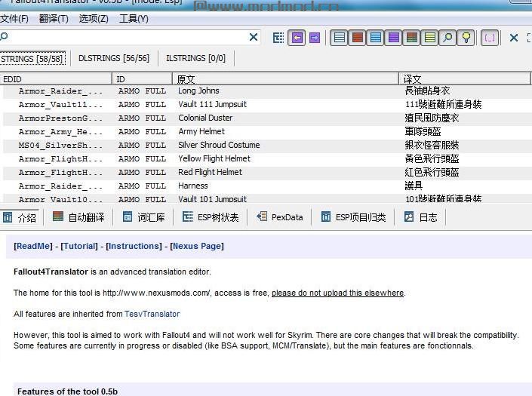Switch to STRINGS [58/58] tab
Viewport: 532px width, 396px height.
pos(32,59)
